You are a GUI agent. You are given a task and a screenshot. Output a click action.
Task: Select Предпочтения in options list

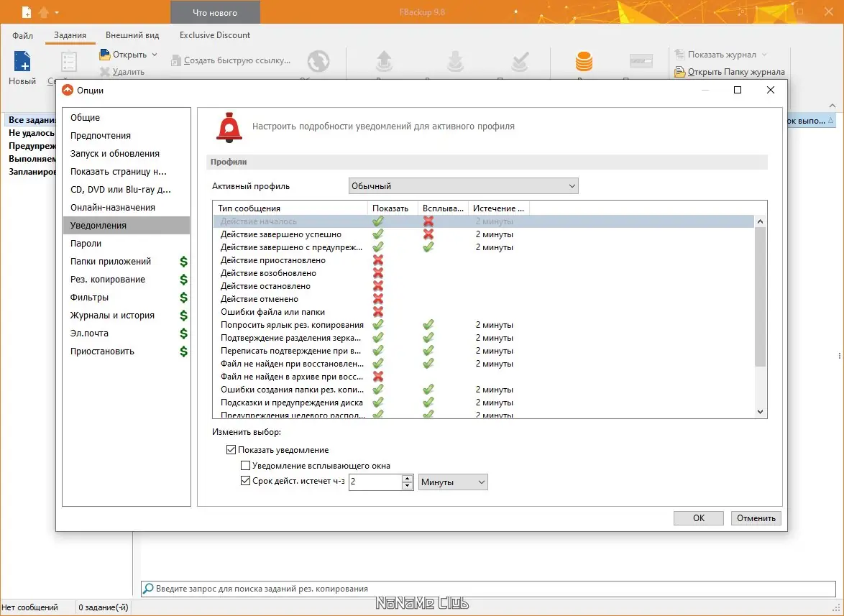(x=127, y=136)
